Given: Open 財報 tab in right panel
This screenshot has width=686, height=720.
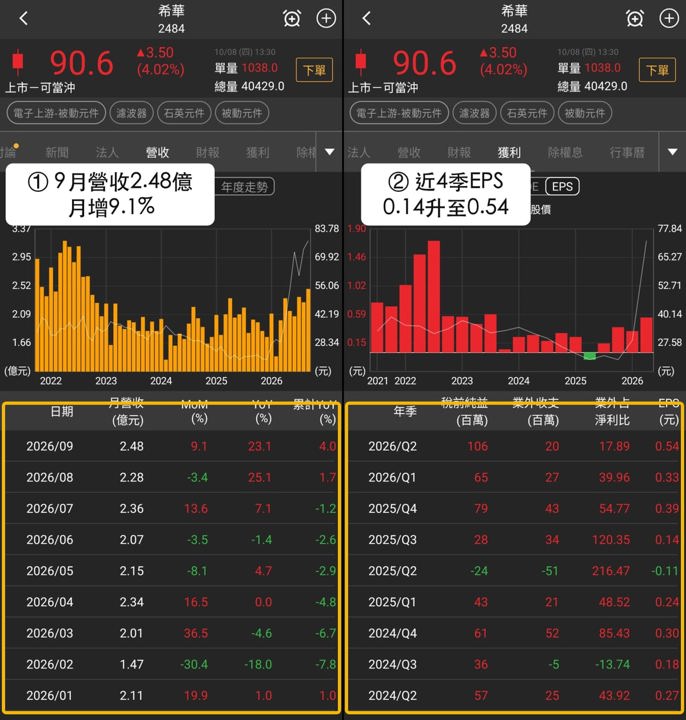Looking at the screenshot, I should pyautogui.click(x=459, y=152).
